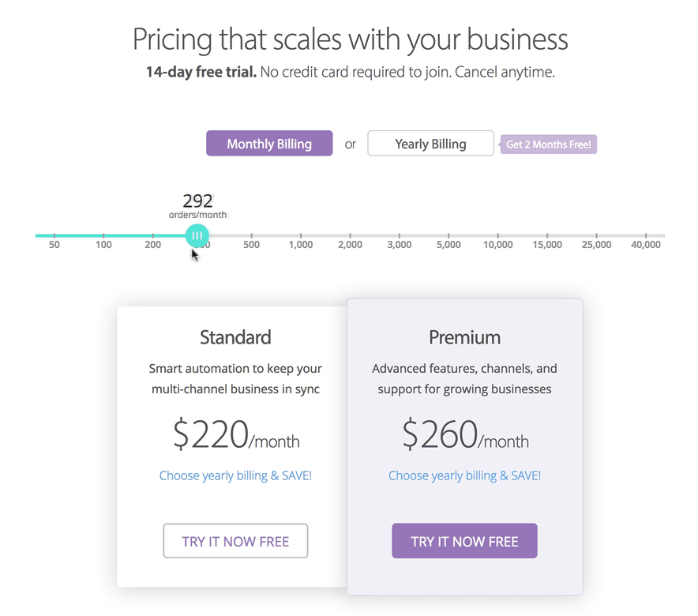The image size is (698, 616).
Task: Set slider to 1,000 orders mark
Action: click(301, 235)
